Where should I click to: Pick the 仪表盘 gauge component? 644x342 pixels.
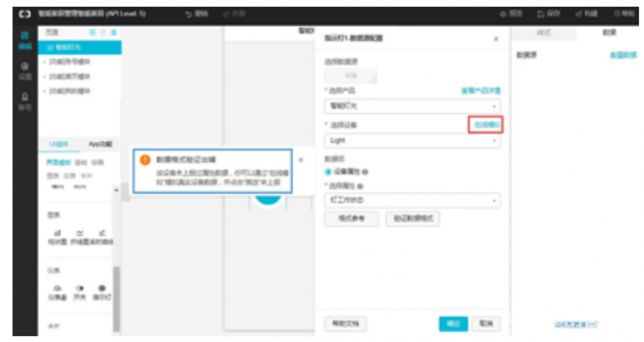[58, 293]
